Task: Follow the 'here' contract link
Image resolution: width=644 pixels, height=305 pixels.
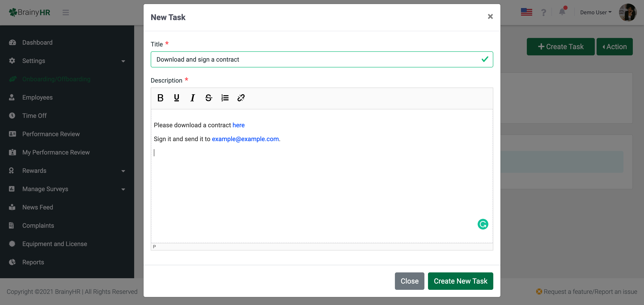Action: click(x=239, y=125)
